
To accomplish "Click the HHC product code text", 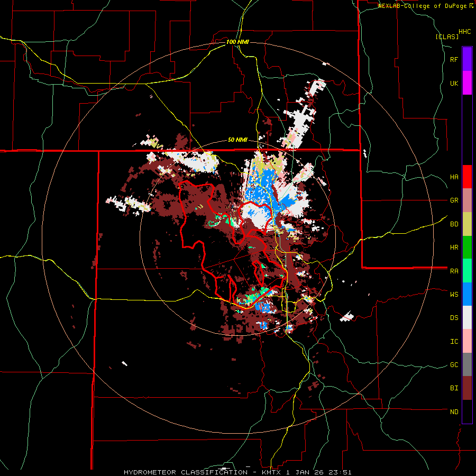I will point(465,32).
